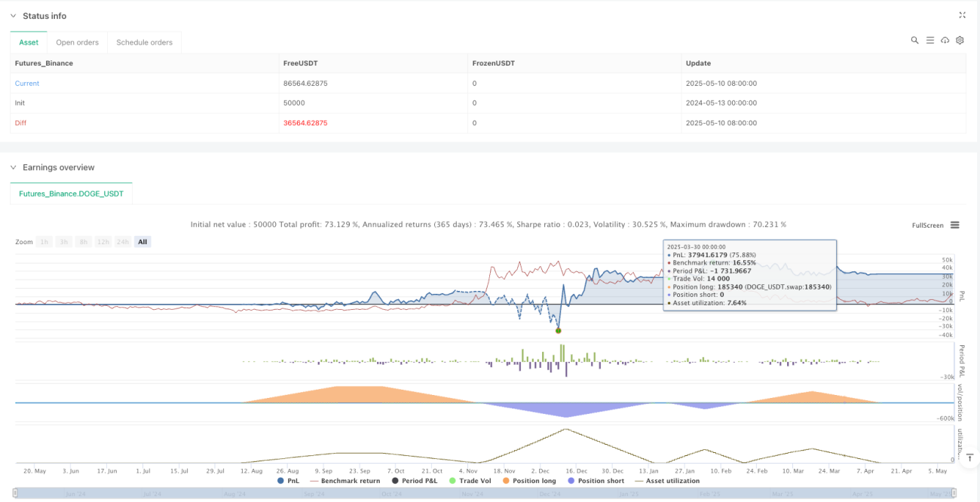Click the 24h zoom range button

(x=122, y=242)
